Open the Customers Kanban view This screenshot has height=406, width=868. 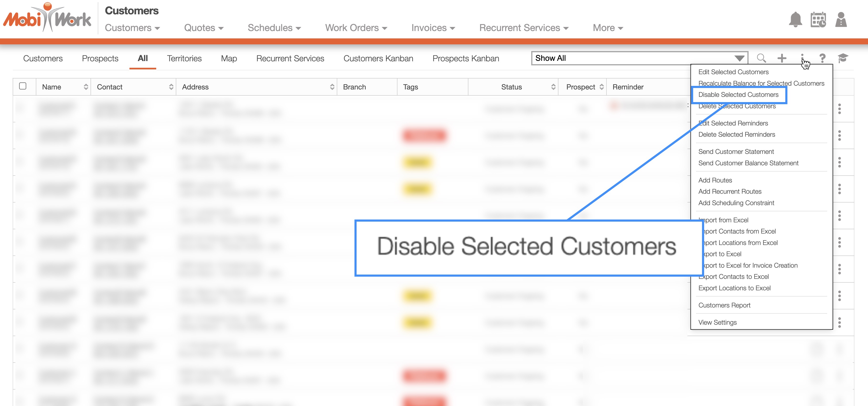pos(378,59)
